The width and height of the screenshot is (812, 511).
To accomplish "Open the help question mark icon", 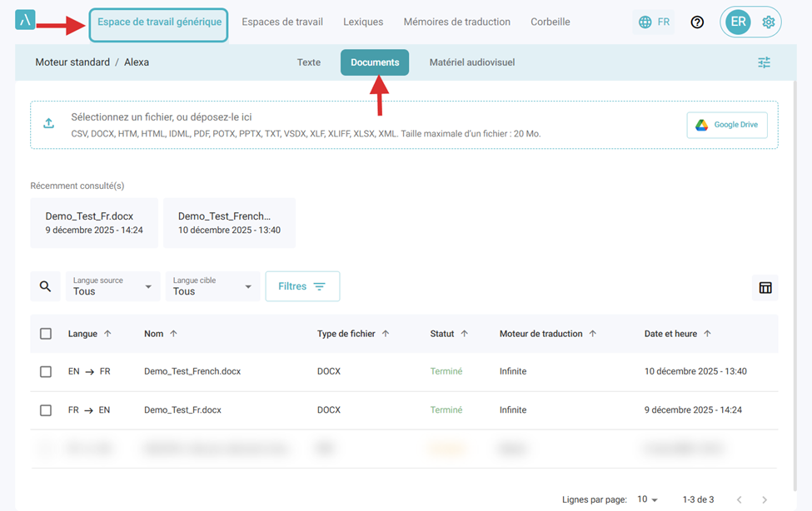I will (697, 22).
